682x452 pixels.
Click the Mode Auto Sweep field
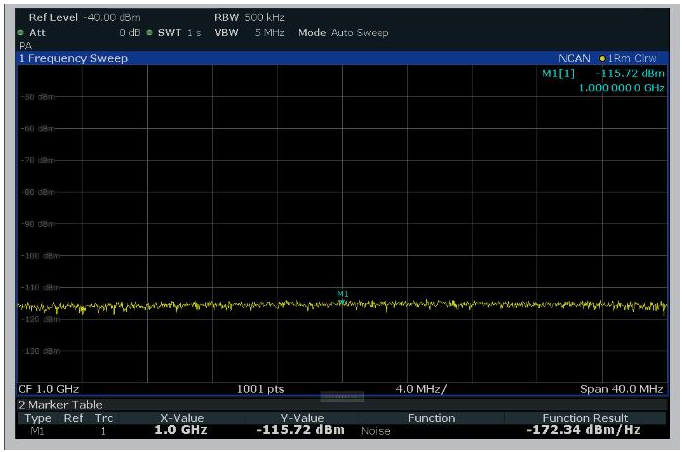point(343,33)
